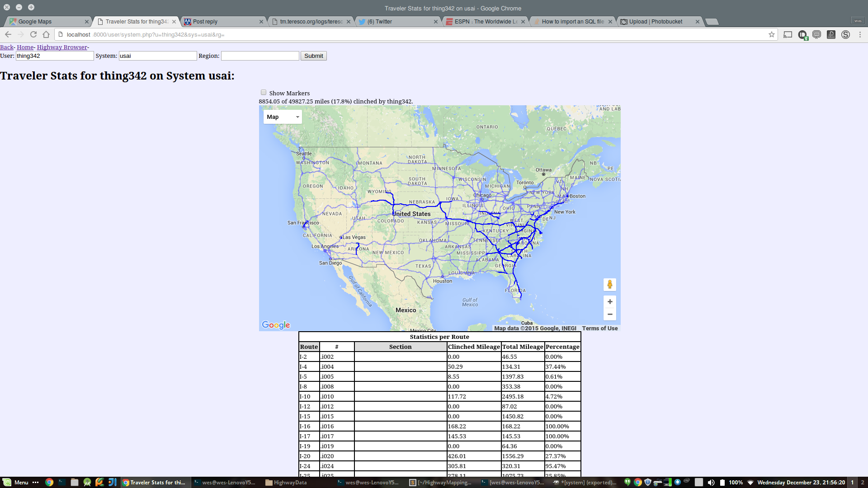The height and width of the screenshot is (488, 868).
Task: Open the Street View pegman on the map
Action: (610, 284)
